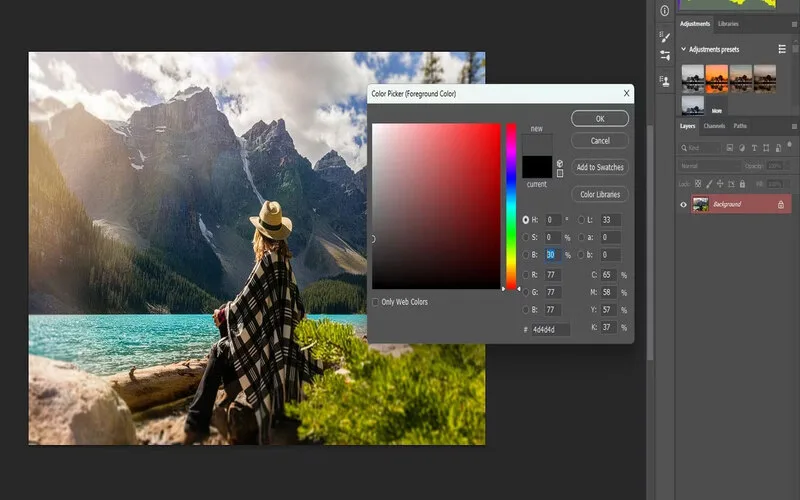800x500 pixels.
Task: Hide the Background layer using eye icon
Action: click(683, 205)
